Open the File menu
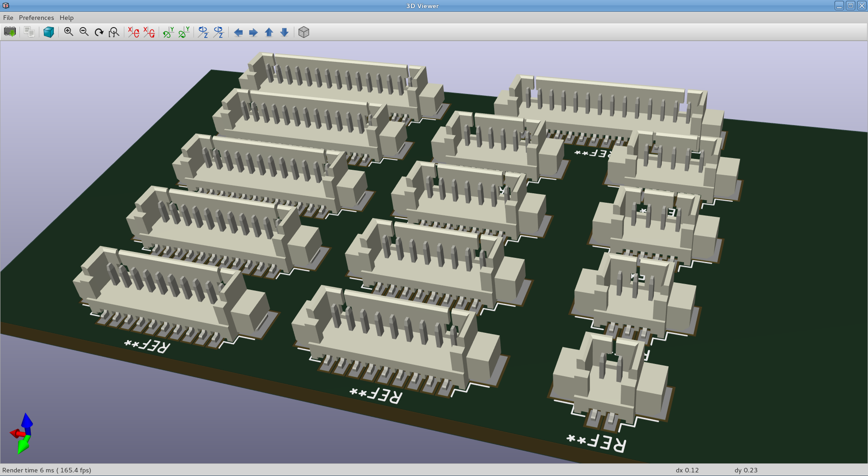Viewport: 868px width, 476px height. tap(8, 18)
